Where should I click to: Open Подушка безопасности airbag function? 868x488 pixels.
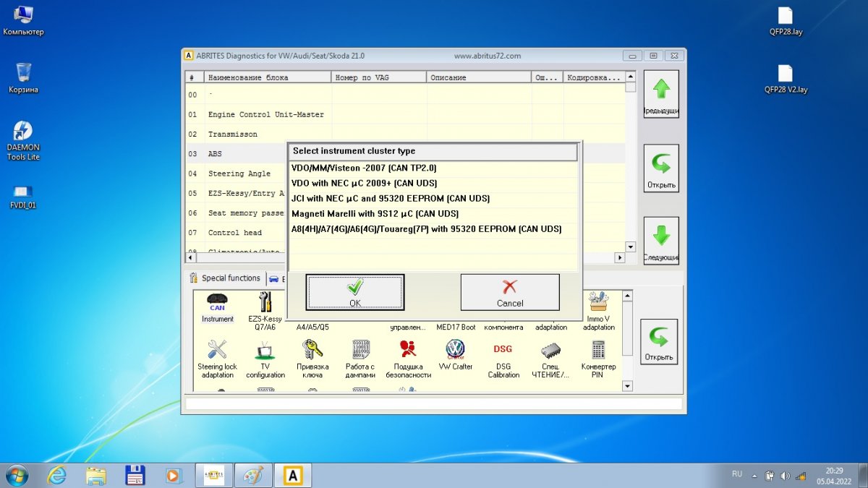(x=408, y=358)
